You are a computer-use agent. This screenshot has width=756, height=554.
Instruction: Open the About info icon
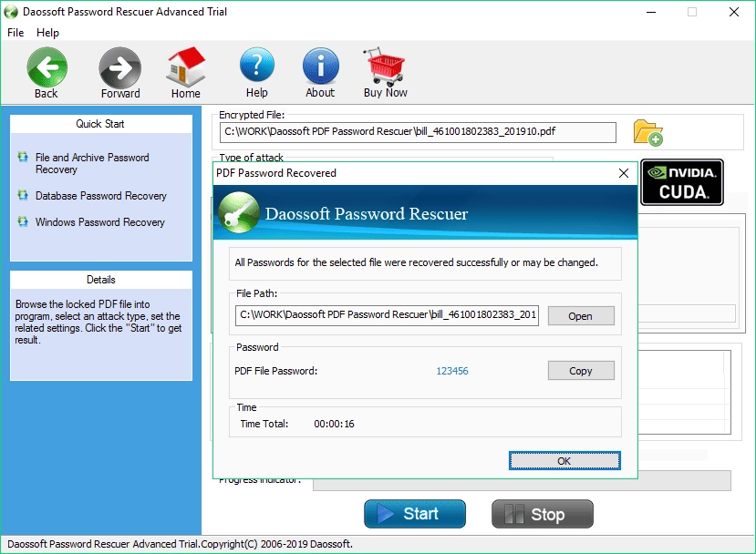[x=321, y=66]
